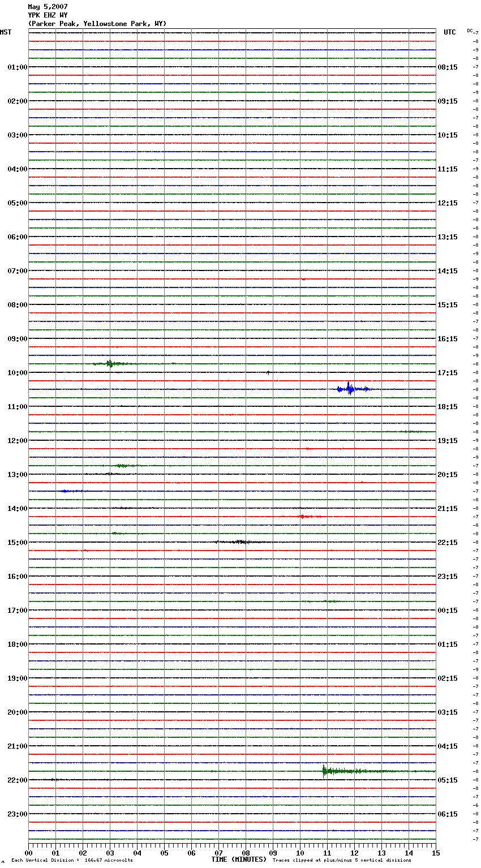Viewport: 481px width, 868px height.
Task: Select the MST time label '10:00'
Action: pyautogui.click(x=17, y=373)
